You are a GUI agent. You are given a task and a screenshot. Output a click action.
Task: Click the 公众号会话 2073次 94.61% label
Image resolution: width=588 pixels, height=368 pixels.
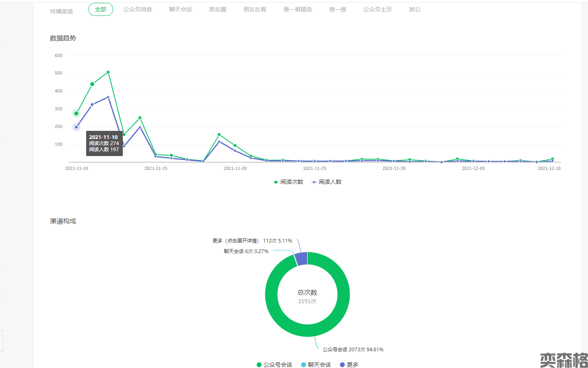(353, 350)
